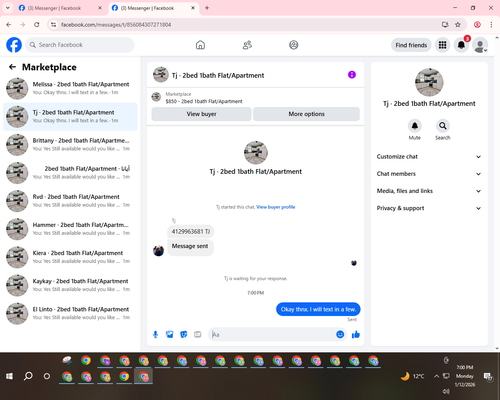
Task: Open the Hammer conversation
Action: click(70, 229)
